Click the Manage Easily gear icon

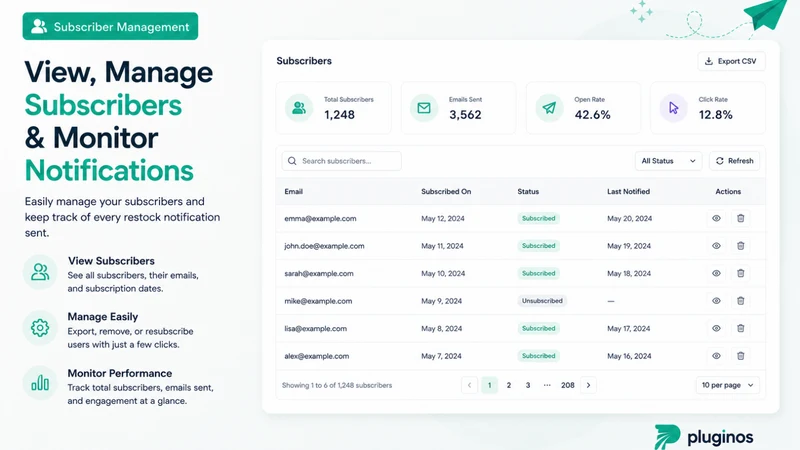point(40,328)
